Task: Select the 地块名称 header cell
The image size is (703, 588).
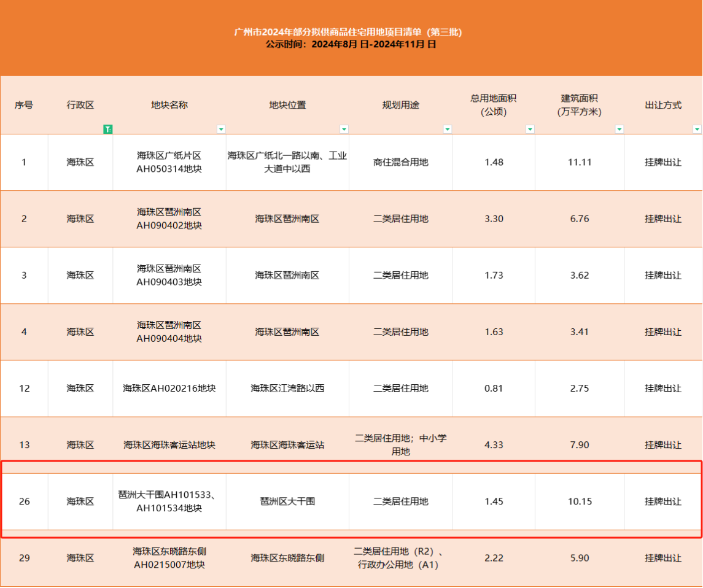Action: tap(169, 106)
